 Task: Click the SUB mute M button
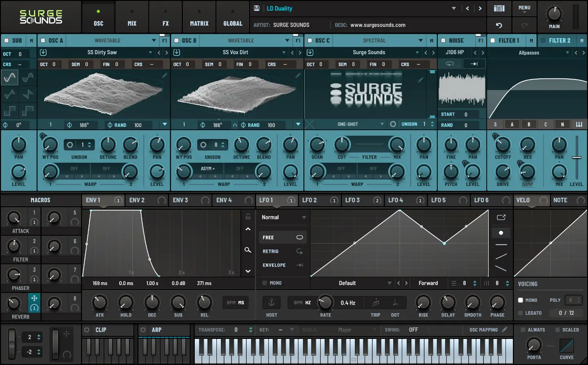coord(31,40)
